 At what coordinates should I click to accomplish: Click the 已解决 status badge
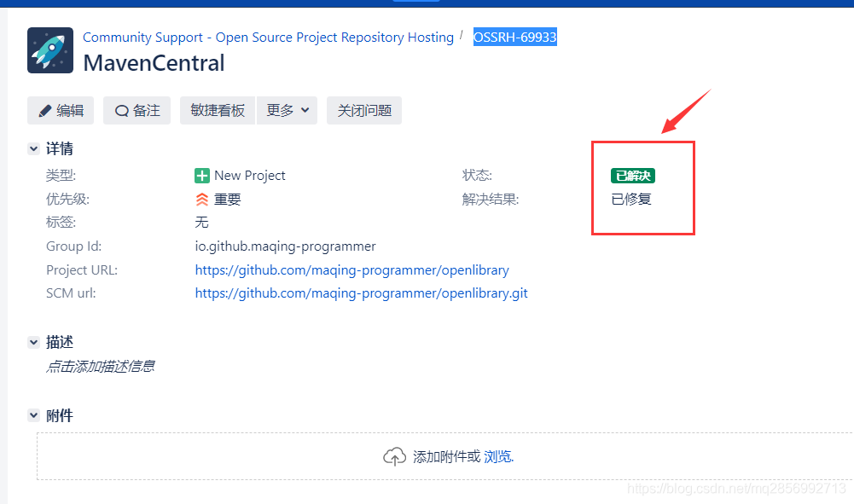[x=633, y=176]
